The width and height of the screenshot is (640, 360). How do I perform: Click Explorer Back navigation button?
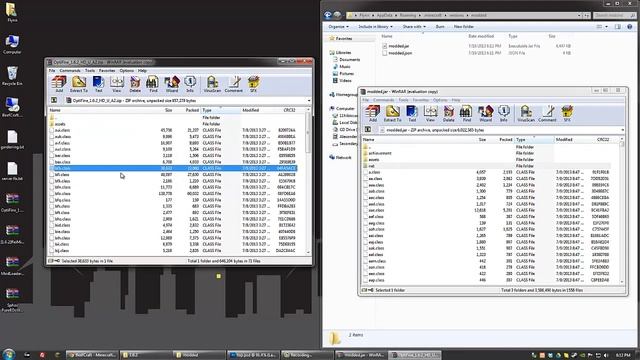328,15
